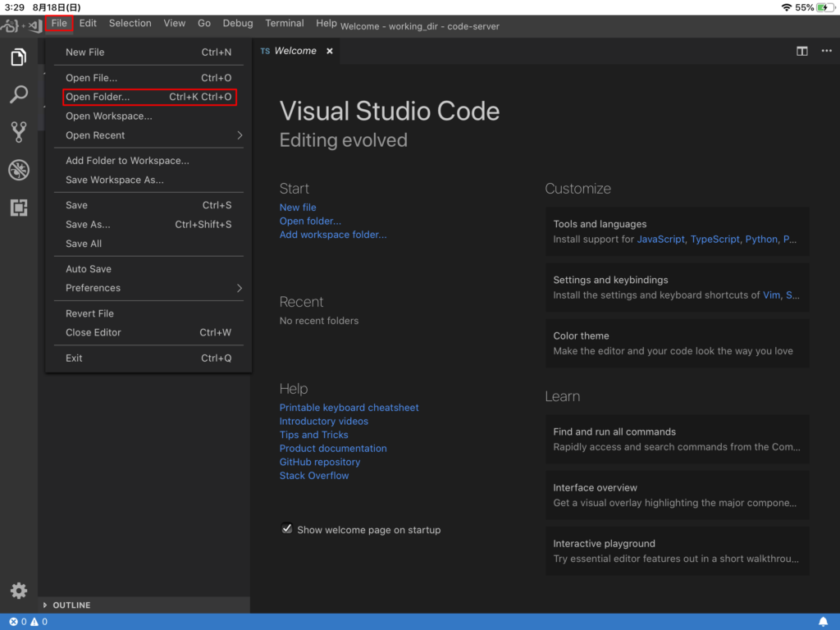Show notifications from the bell icon

tap(823, 622)
